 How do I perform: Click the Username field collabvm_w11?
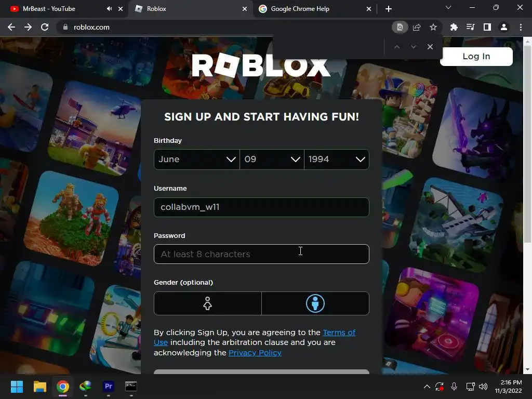pyautogui.click(x=261, y=207)
